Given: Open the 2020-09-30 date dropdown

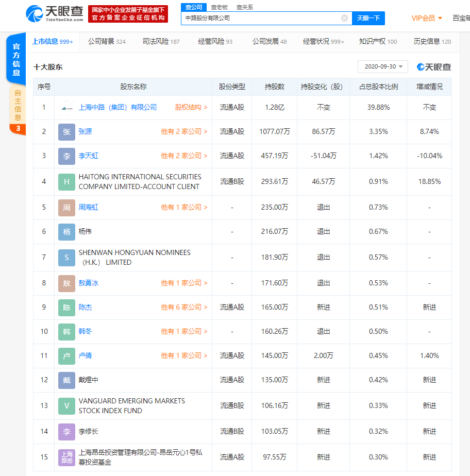Looking at the screenshot, I should [x=382, y=66].
